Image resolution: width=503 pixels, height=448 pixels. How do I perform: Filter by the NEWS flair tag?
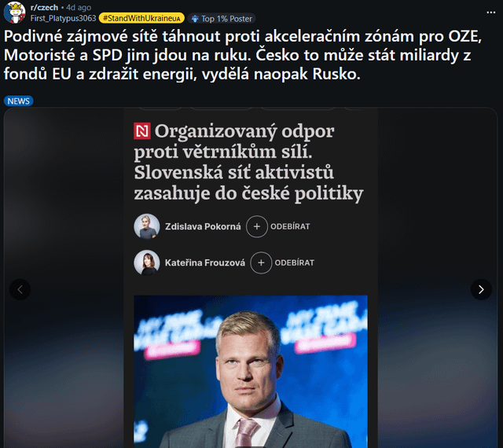click(19, 101)
